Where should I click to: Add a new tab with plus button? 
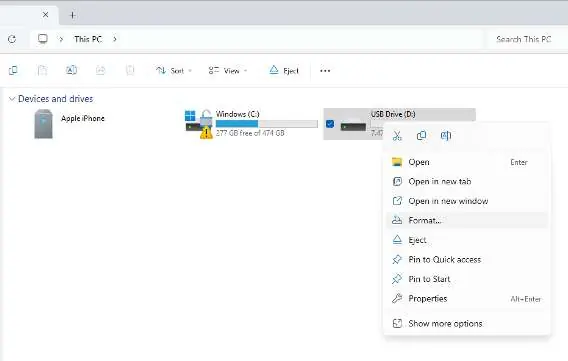pyautogui.click(x=72, y=15)
